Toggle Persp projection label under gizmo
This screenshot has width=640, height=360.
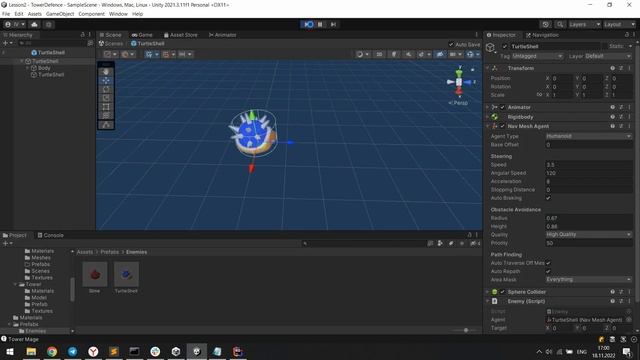[458, 103]
